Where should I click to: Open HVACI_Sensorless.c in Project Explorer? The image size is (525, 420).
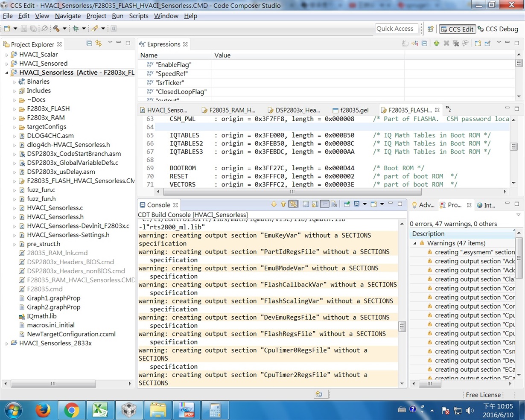(55, 208)
